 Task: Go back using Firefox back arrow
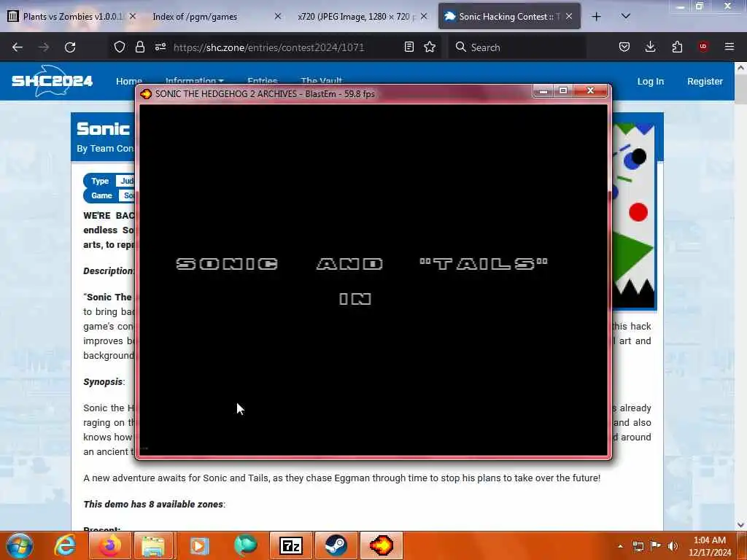18,47
